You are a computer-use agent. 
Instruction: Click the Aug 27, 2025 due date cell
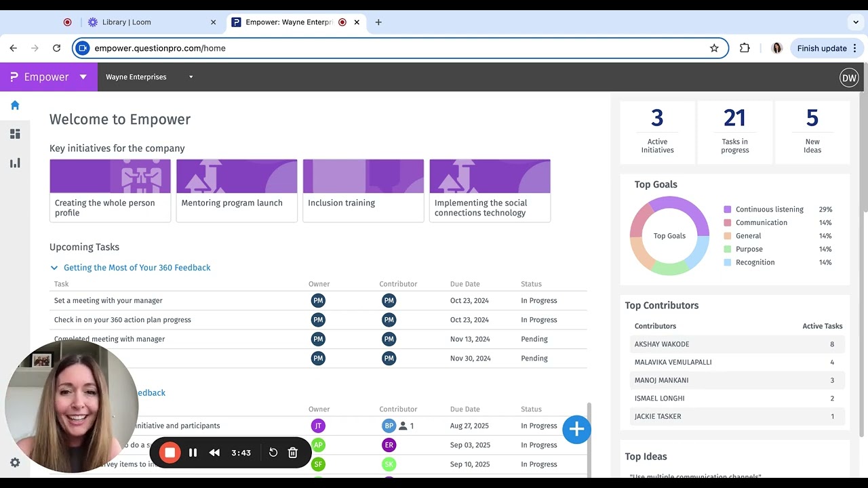[470, 426]
